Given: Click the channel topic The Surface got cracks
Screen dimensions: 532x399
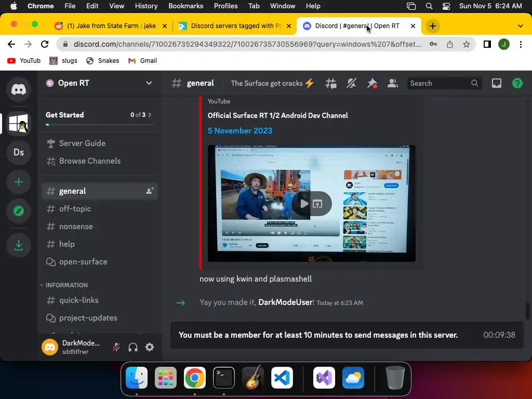Looking at the screenshot, I should pyautogui.click(x=272, y=83).
